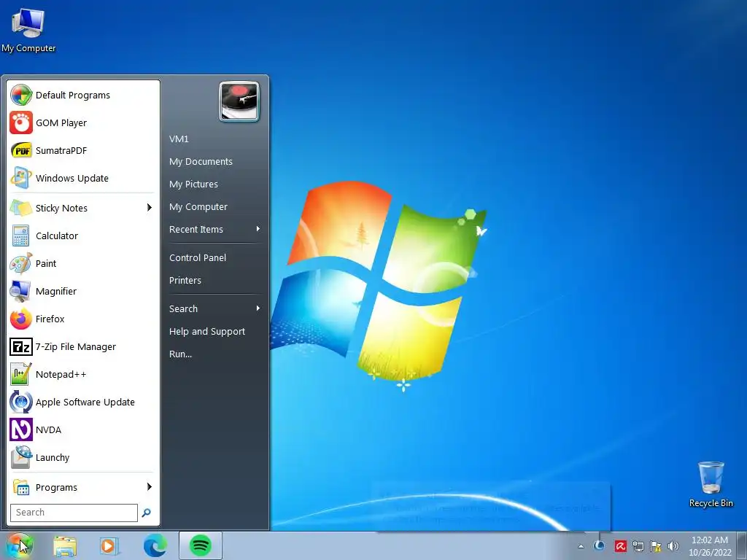This screenshot has width=747, height=560.
Task: Open SumatraPDF via its yellow PDF icon
Action: pyautogui.click(x=21, y=150)
